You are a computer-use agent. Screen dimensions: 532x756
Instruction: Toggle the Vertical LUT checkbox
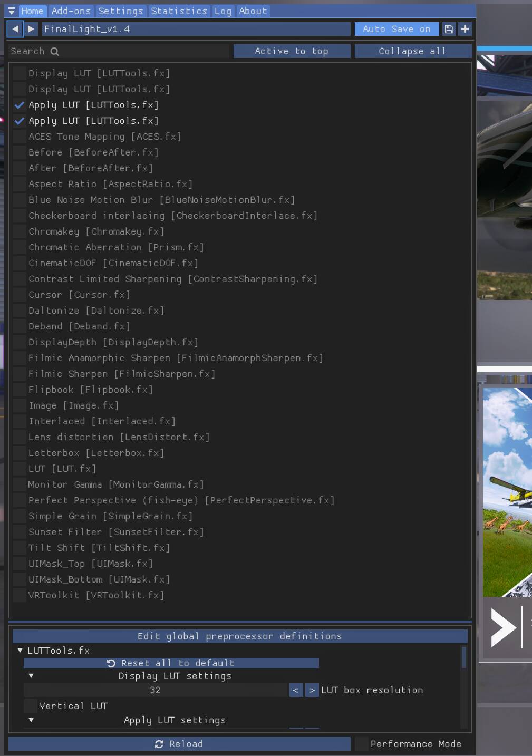pos(31,706)
